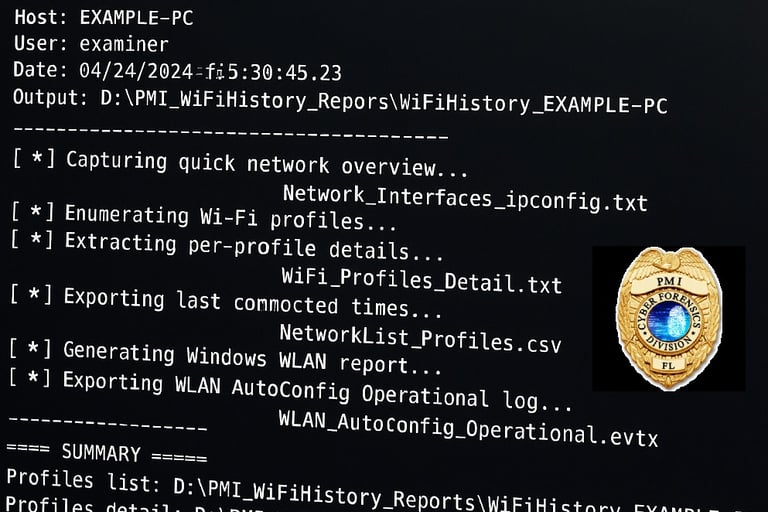
Task: Click the Capturing quick network overview line
Action: 240,164
